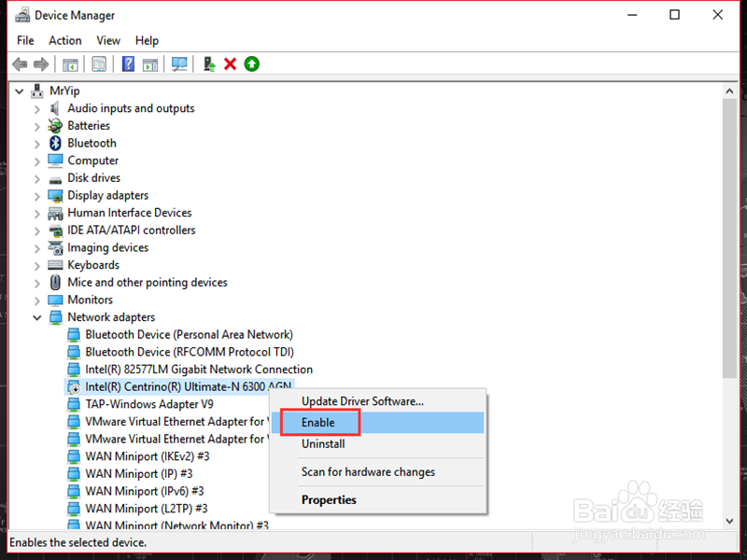Click the Mice and other pointing devices icon

(x=55, y=283)
